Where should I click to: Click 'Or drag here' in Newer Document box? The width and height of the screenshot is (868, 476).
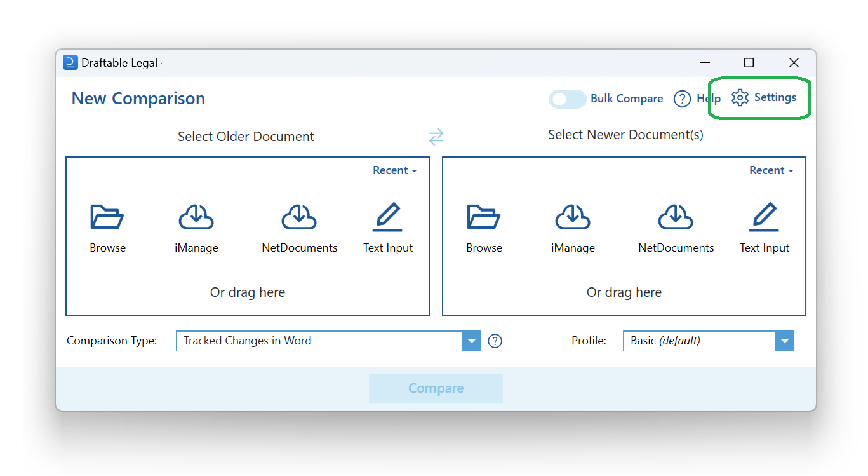pos(624,292)
